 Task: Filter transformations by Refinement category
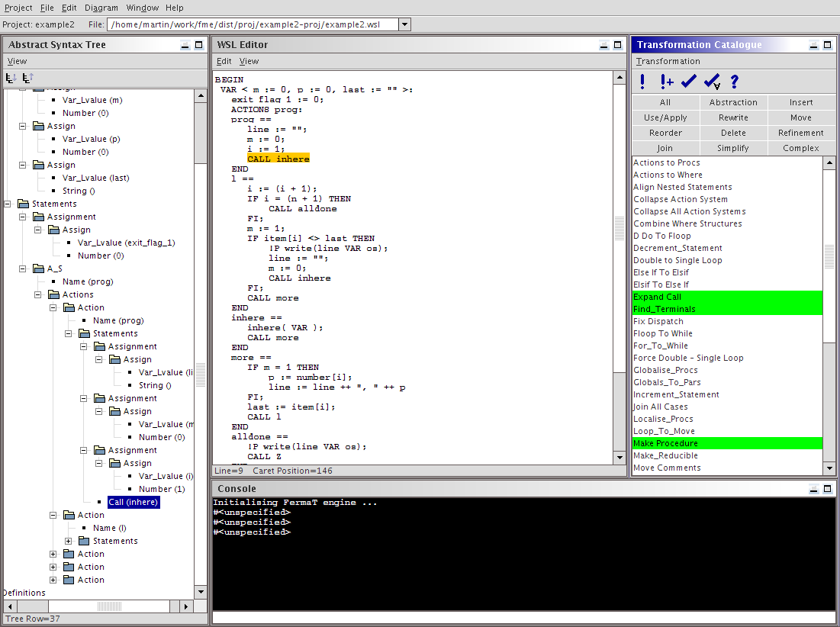[x=801, y=133]
